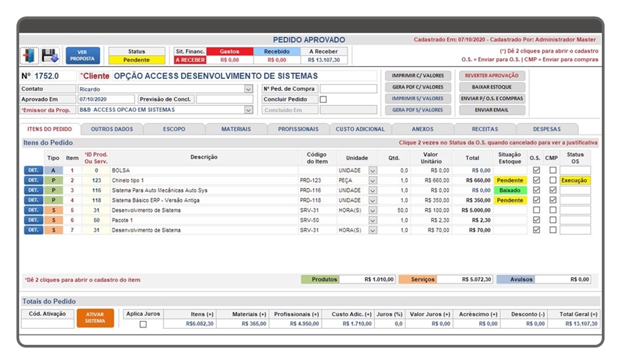Open the ESCOPO tab

click(x=174, y=129)
